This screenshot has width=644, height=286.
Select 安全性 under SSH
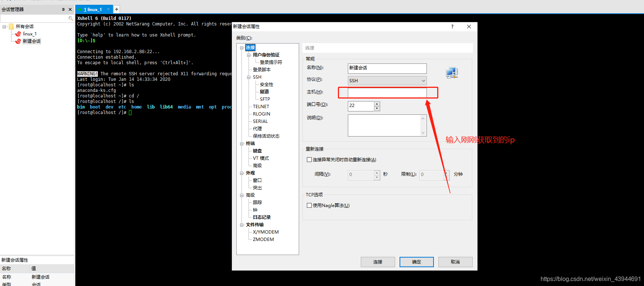tap(267, 85)
